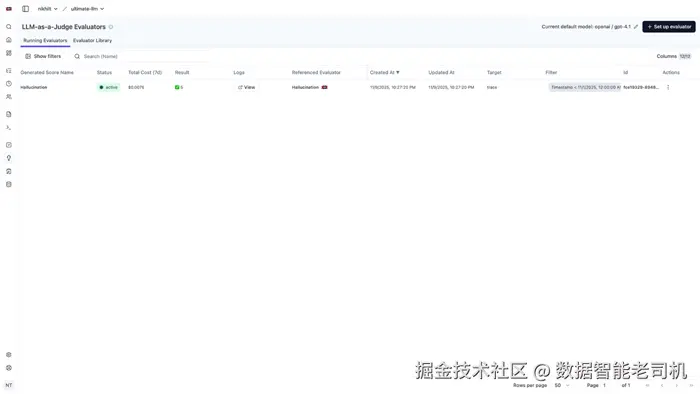Click Langfuse badge next to referenced Hallucination
This screenshot has width=700, height=394.
[325, 87]
